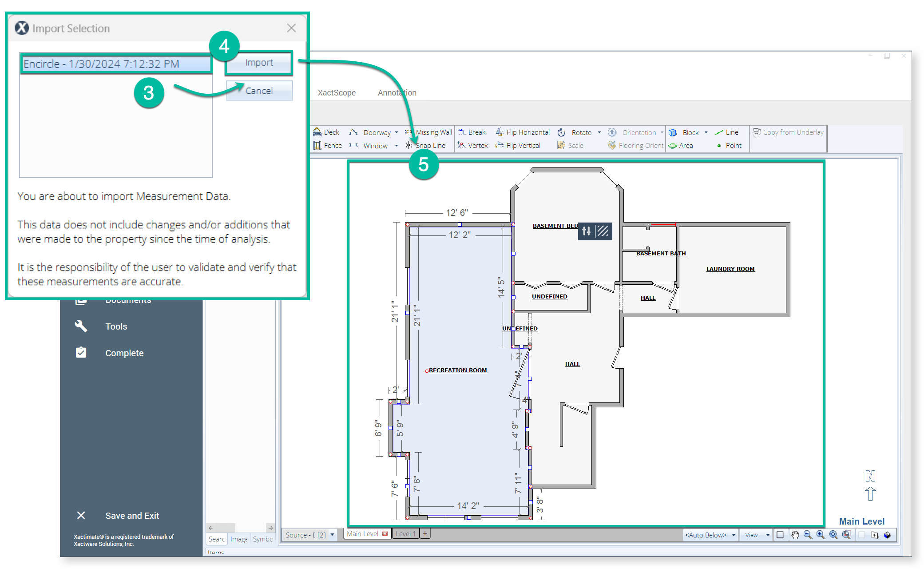
Task: Toggle the hatch pattern icon on Basement Bed
Action: pos(603,231)
